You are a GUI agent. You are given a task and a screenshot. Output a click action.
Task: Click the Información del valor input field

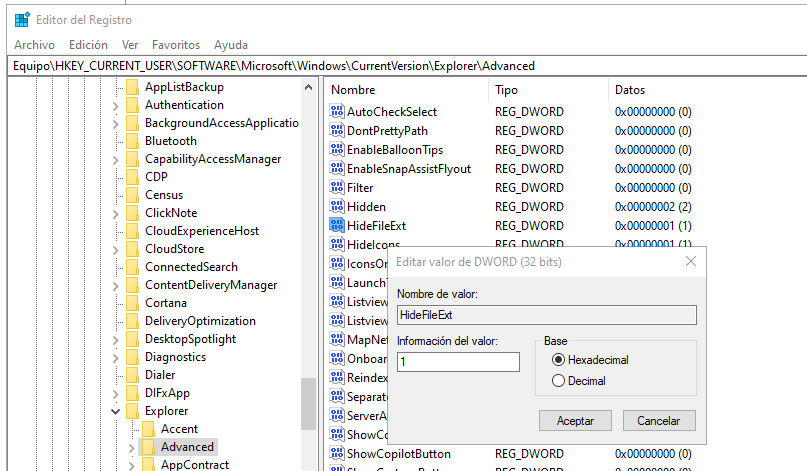pos(458,362)
